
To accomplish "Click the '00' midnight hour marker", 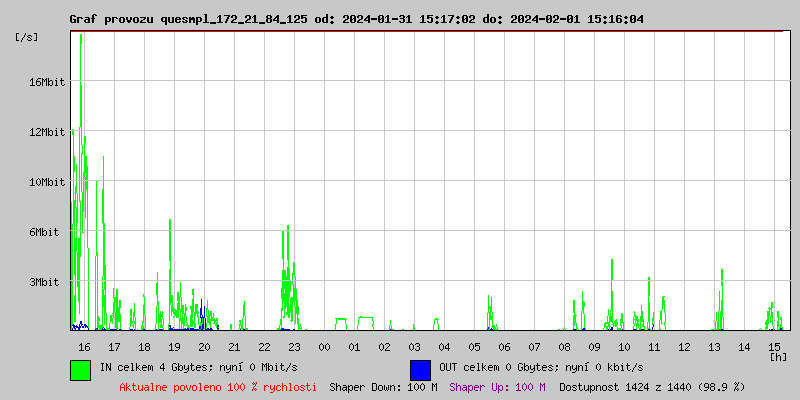I will 324,347.
